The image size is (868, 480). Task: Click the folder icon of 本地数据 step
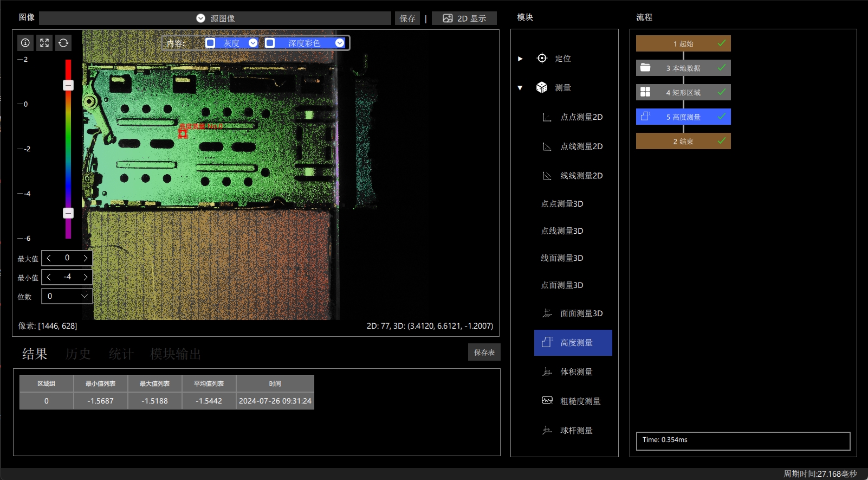point(645,68)
